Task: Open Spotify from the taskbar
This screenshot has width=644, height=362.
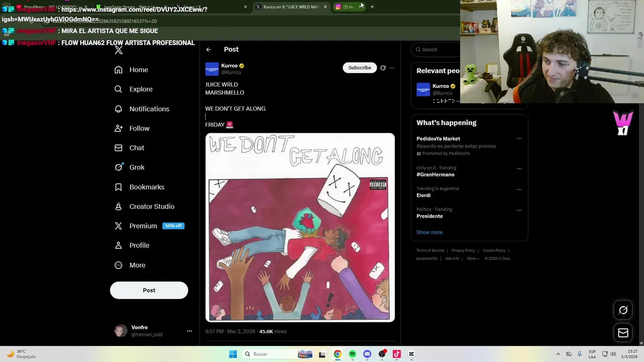Action: (x=352, y=354)
